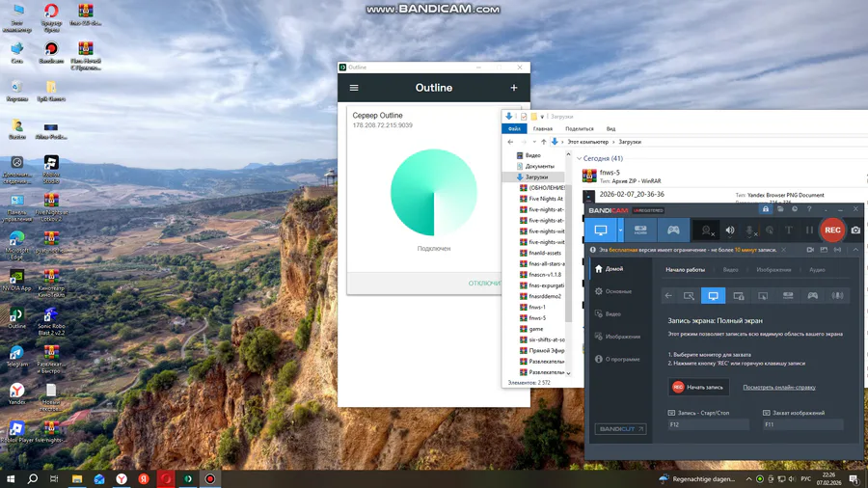
Task: Select the around-mouse recording mode icon
Action: click(x=763, y=295)
